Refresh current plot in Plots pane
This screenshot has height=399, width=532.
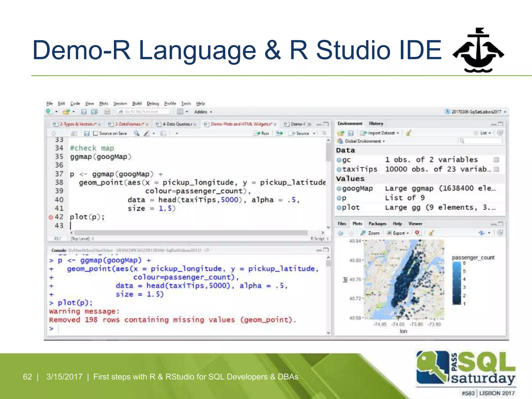[x=500, y=233]
